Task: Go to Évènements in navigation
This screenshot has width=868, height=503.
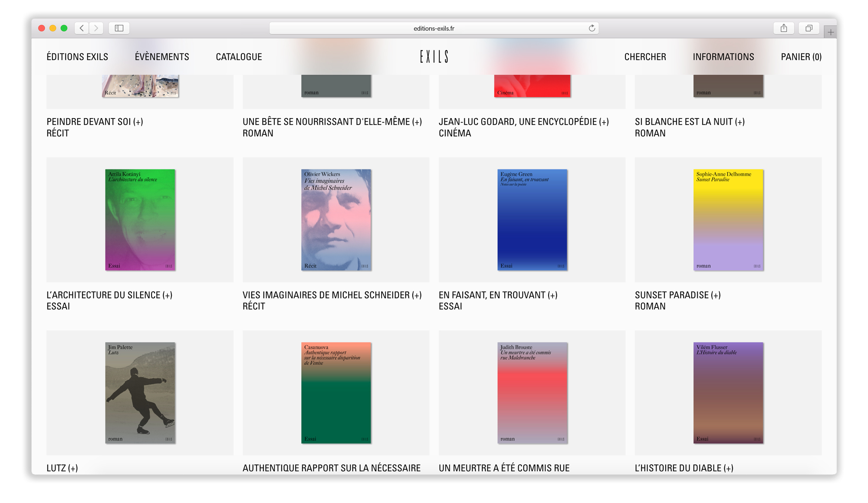Action: 162,57
